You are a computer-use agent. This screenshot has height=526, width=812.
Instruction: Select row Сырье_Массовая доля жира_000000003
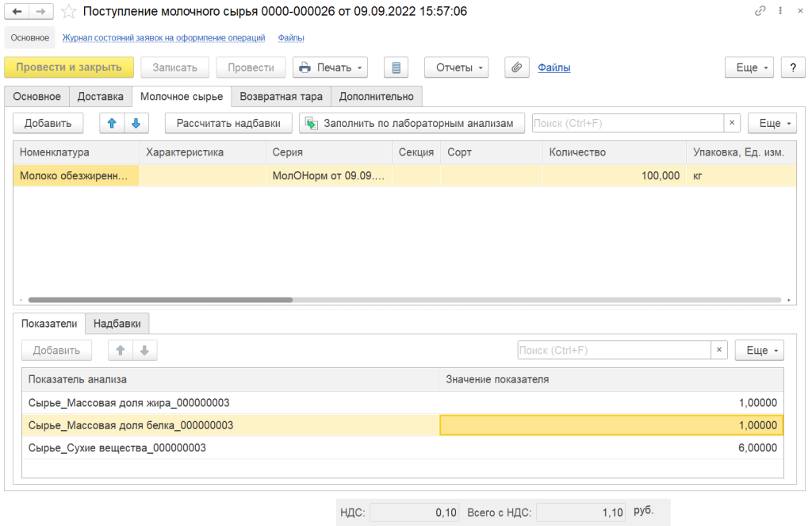tap(403, 403)
